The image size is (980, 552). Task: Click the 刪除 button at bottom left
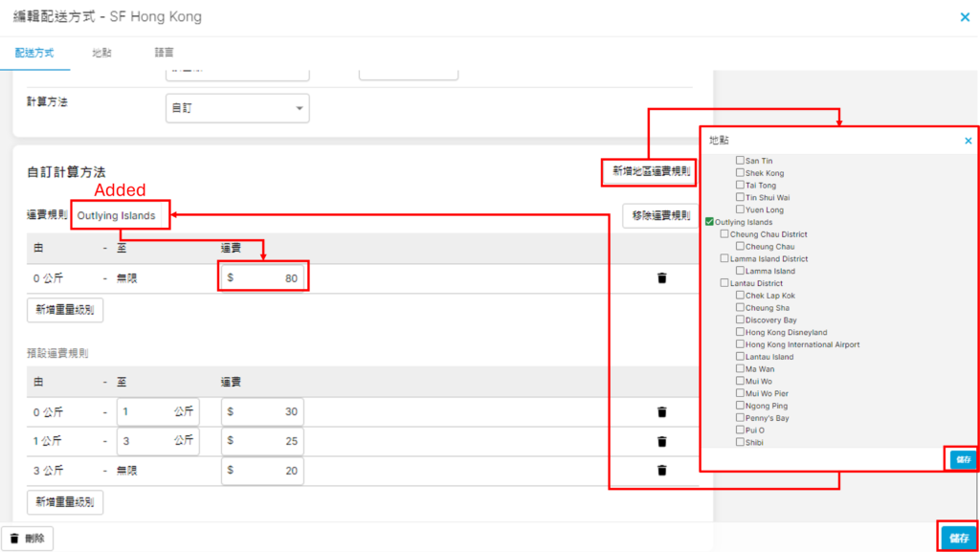[27, 539]
